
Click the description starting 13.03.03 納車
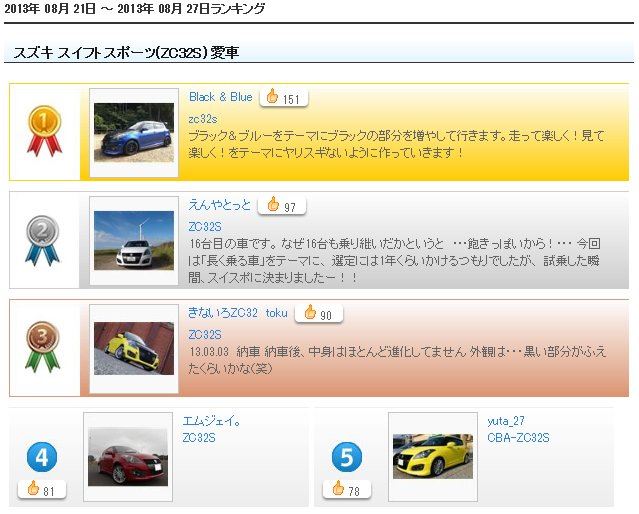click(397, 360)
